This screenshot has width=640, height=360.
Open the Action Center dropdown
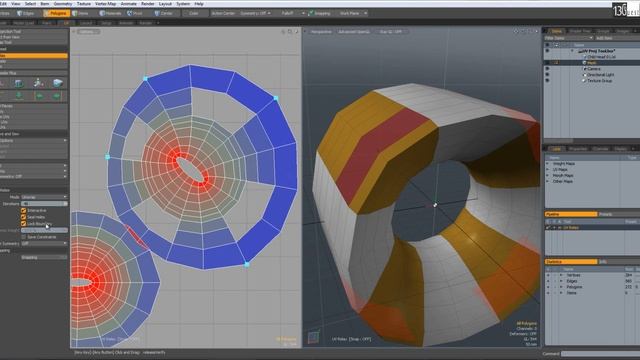(223, 13)
